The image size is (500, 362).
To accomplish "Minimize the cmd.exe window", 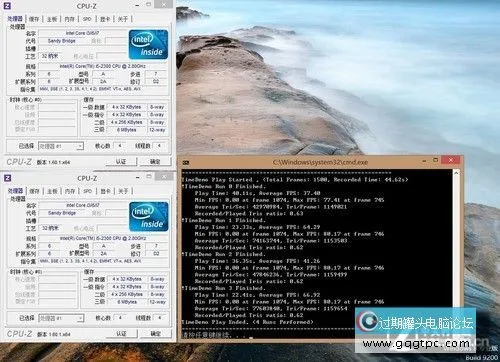I will point(424,161).
